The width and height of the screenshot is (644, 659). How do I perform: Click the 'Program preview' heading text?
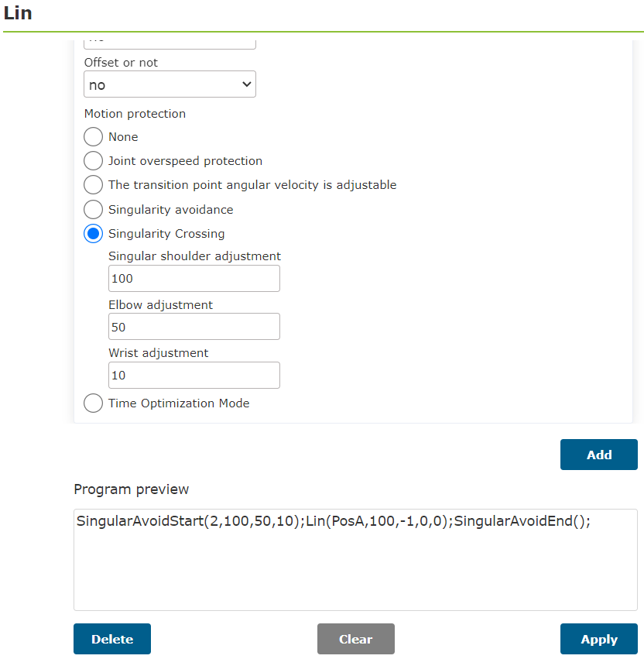(x=131, y=489)
